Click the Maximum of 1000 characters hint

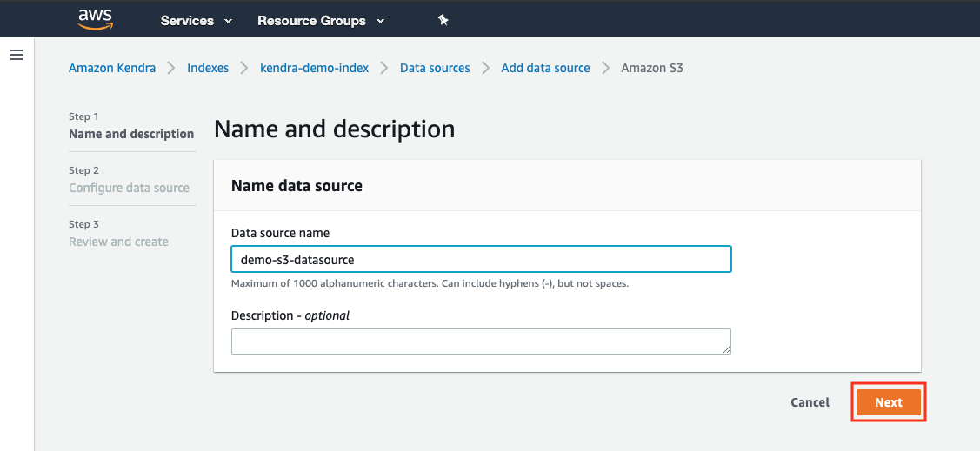(x=430, y=283)
